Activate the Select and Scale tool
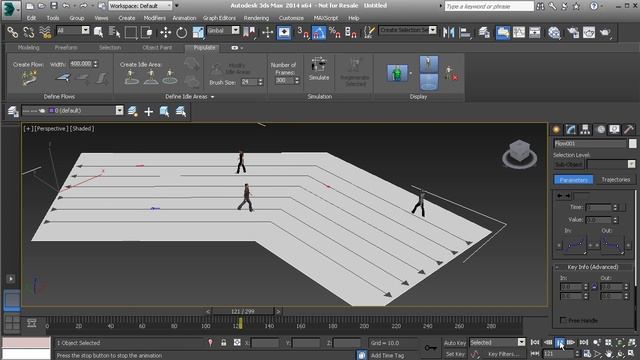The image size is (640, 360). [x=198, y=32]
